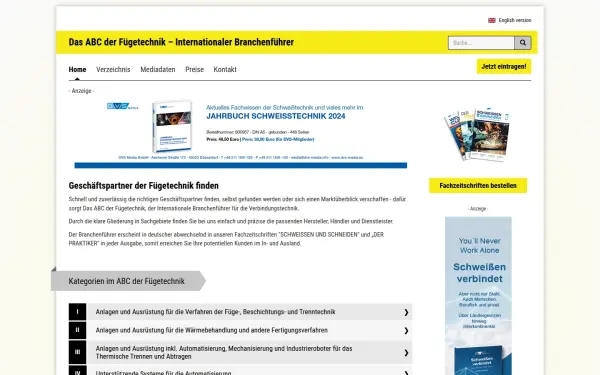Open the Kontakt menu item
The image size is (600, 375).
pos(225,70)
